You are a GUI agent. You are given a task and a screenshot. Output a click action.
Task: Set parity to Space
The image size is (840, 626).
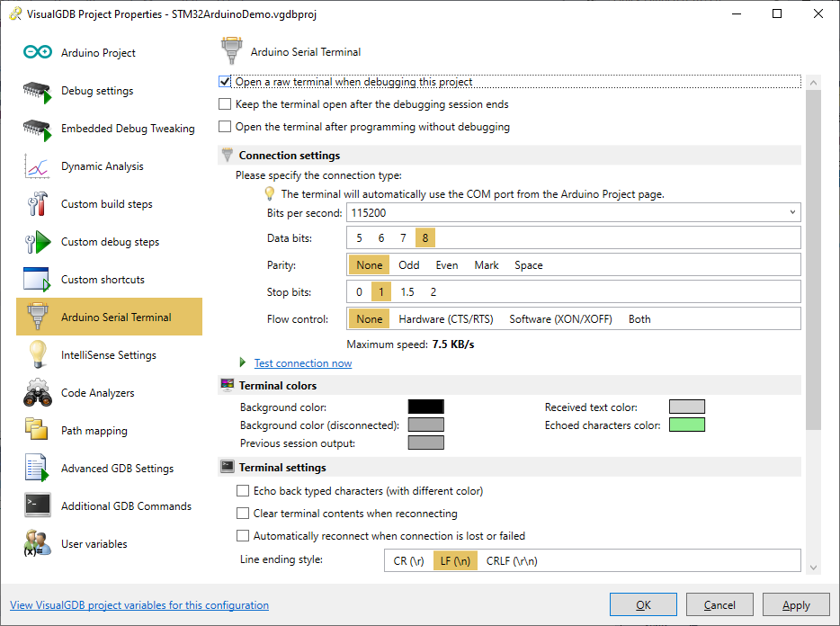coord(528,265)
